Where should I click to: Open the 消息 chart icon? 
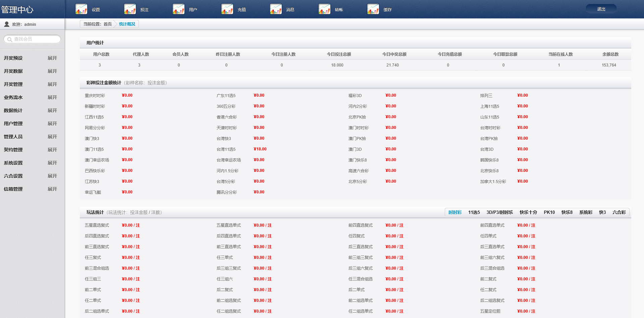click(276, 9)
